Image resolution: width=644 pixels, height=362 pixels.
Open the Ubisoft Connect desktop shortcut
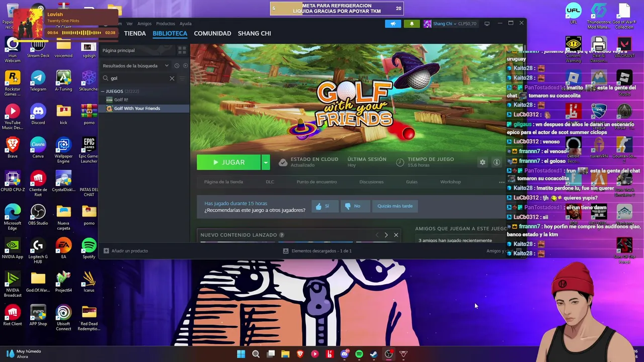63,318
